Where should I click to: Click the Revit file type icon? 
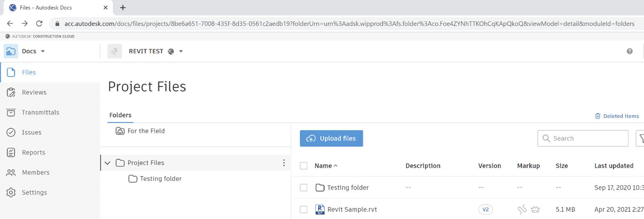click(x=320, y=209)
